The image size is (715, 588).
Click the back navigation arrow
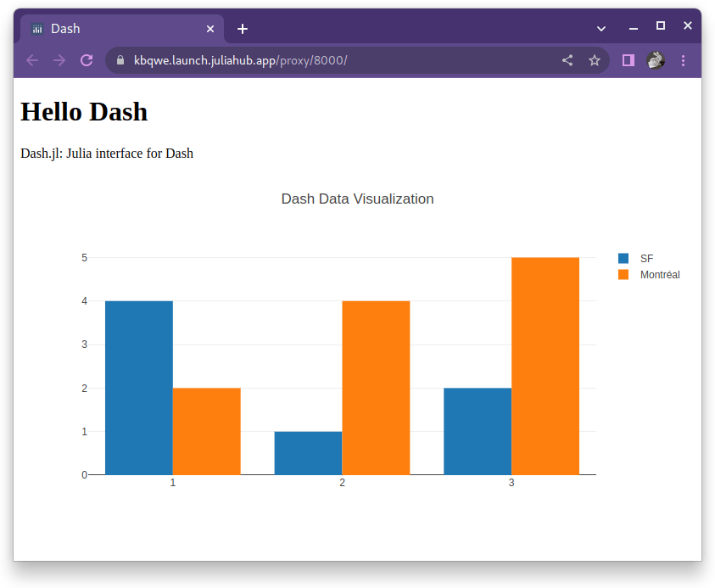(x=31, y=60)
